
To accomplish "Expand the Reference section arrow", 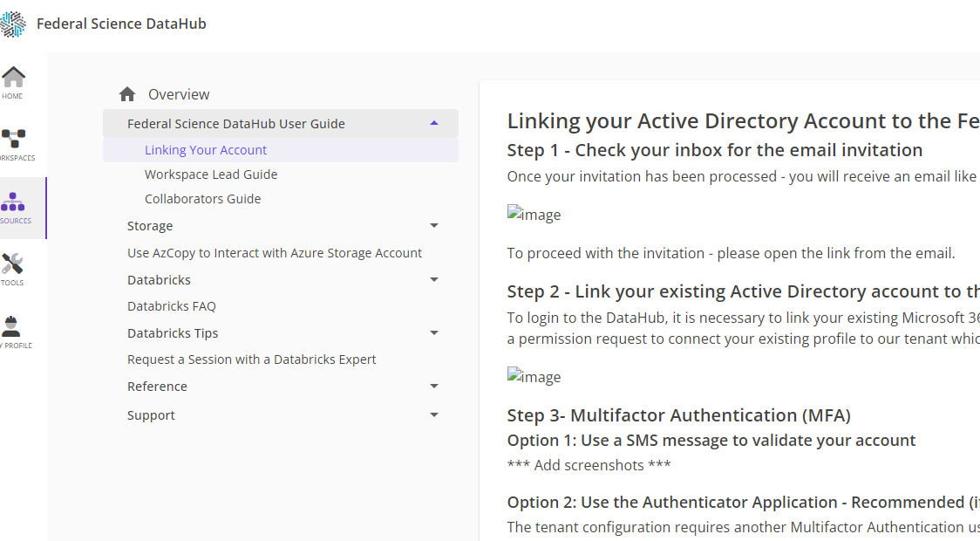I will [433, 387].
